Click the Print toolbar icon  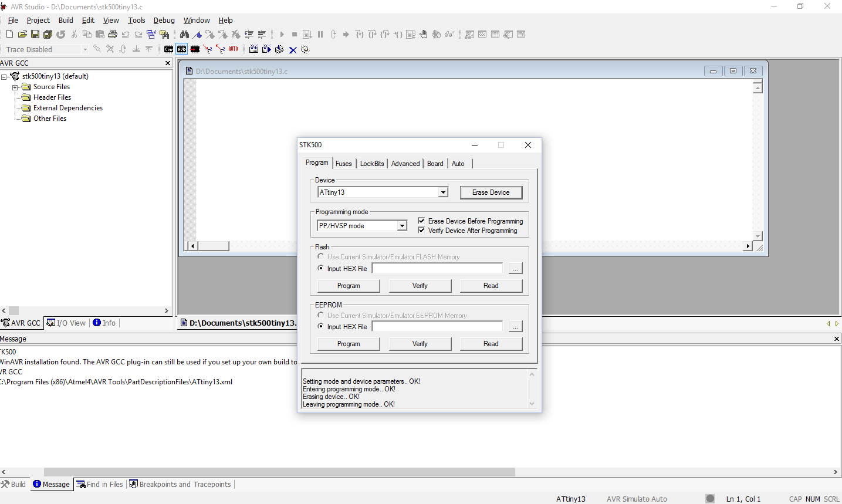(x=113, y=35)
